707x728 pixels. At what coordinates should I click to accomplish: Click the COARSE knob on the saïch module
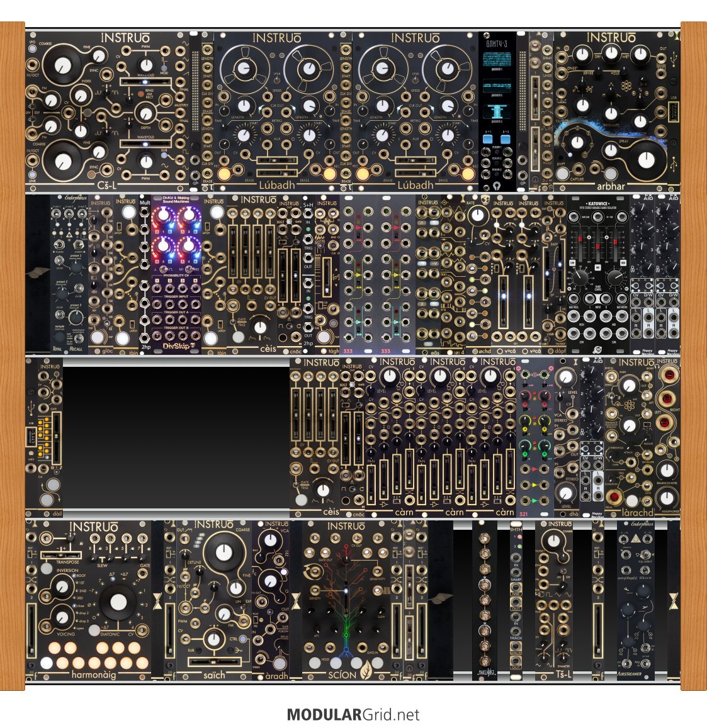pyautogui.click(x=223, y=552)
